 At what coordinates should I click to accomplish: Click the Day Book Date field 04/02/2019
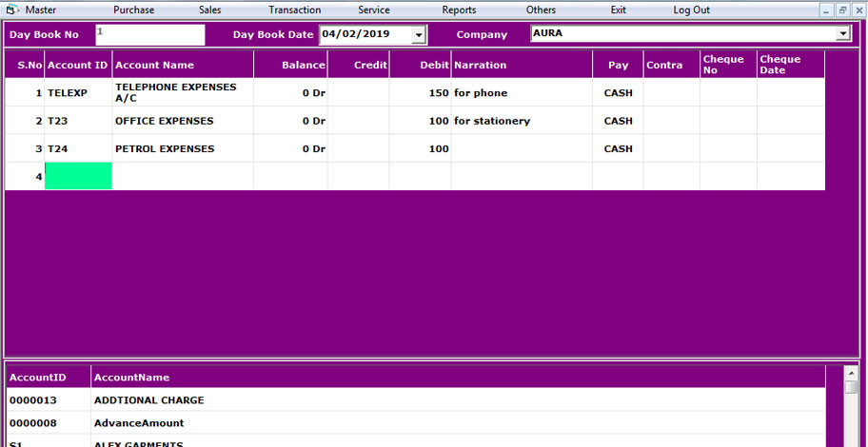365,34
